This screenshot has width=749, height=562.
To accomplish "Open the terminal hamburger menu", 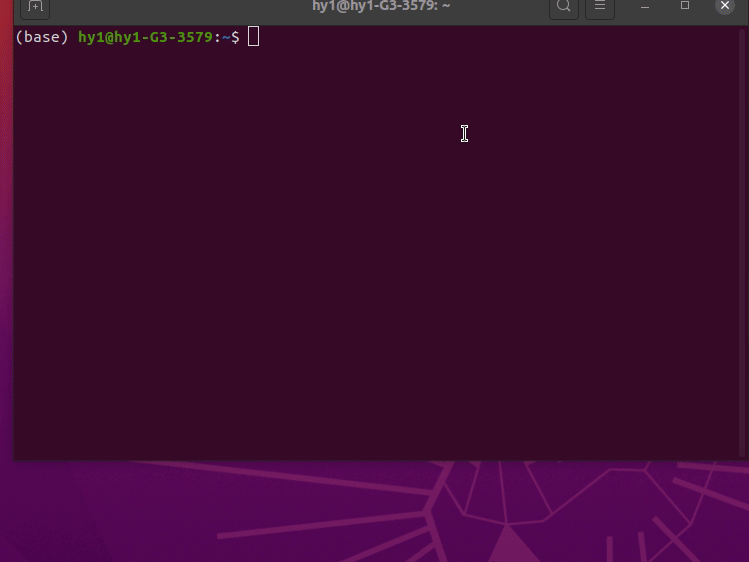I will point(600,7).
